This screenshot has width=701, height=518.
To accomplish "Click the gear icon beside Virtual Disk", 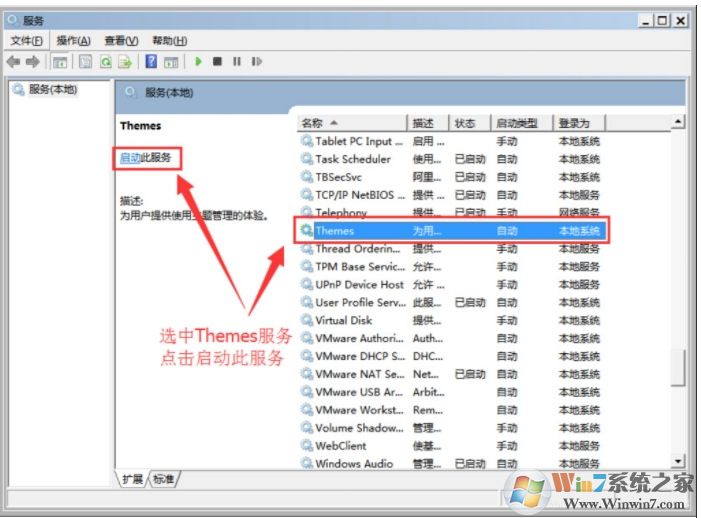I will [x=307, y=320].
